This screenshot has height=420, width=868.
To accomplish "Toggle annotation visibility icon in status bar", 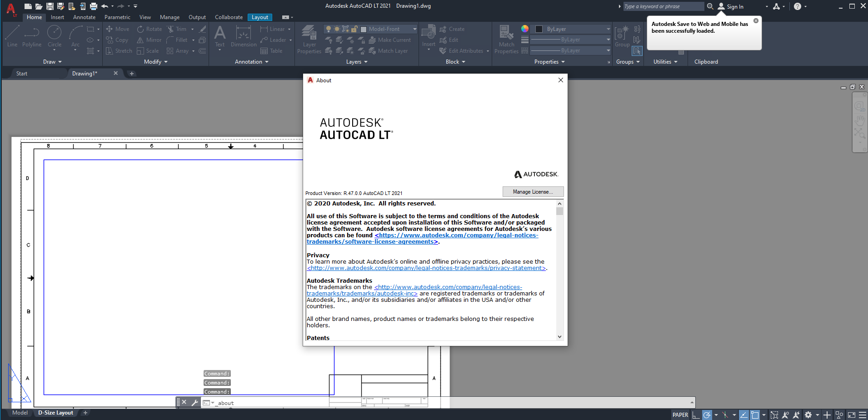I will tap(785, 415).
